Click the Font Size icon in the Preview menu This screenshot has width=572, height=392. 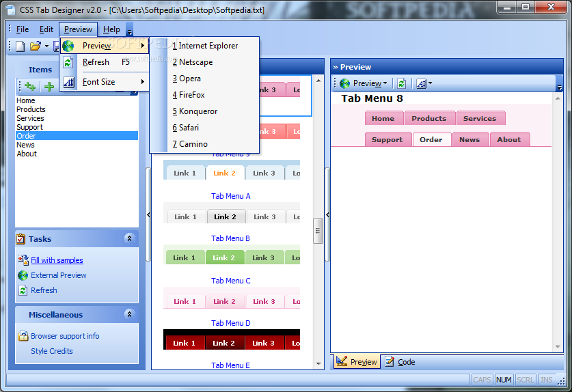pyautogui.click(x=68, y=82)
